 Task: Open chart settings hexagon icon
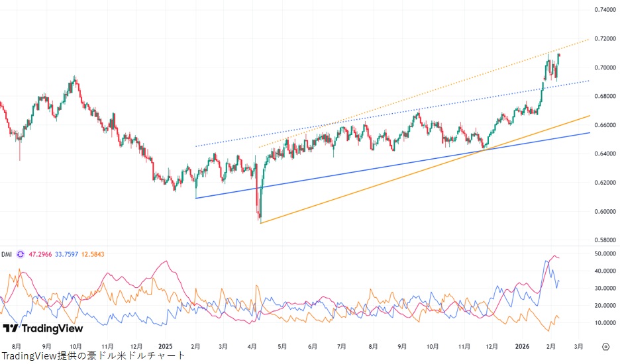click(x=605, y=346)
